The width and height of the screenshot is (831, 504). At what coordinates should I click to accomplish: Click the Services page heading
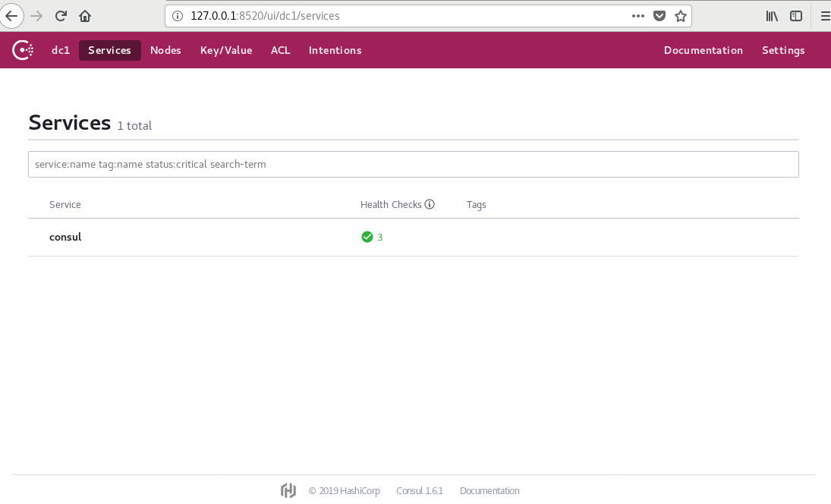pyautogui.click(x=69, y=122)
